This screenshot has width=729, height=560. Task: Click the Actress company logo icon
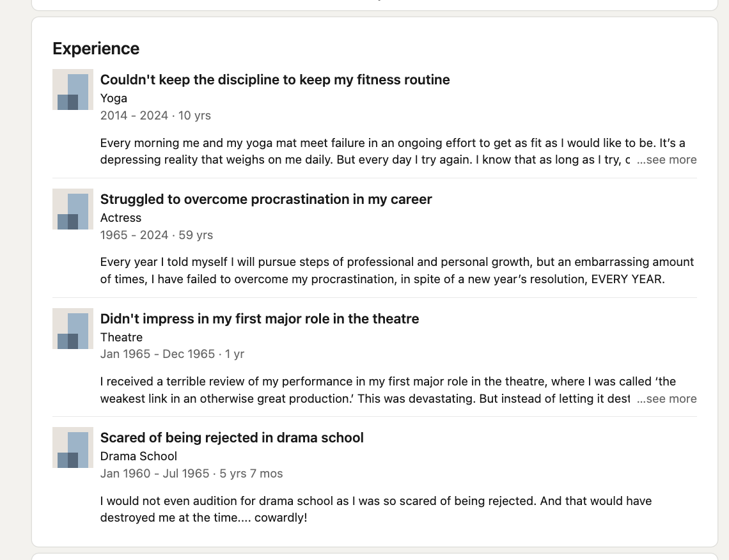coord(73,209)
